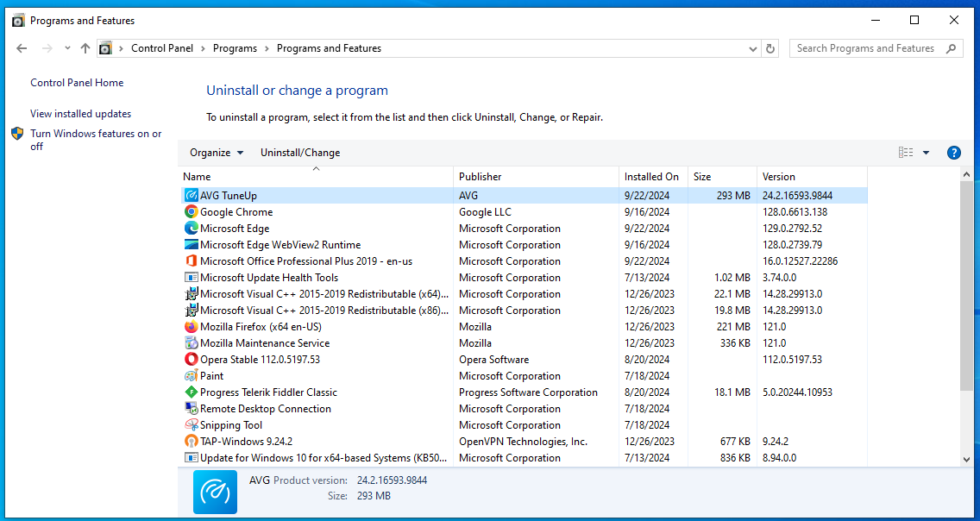Select the Google Chrome row name
Screen dimensions: 980x521
(236, 212)
